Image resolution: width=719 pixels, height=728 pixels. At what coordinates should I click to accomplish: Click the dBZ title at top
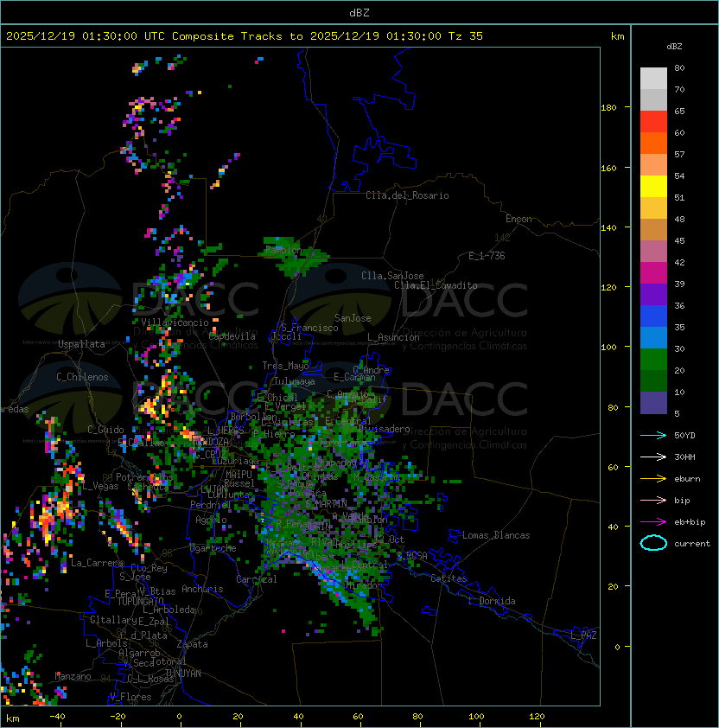click(x=359, y=13)
